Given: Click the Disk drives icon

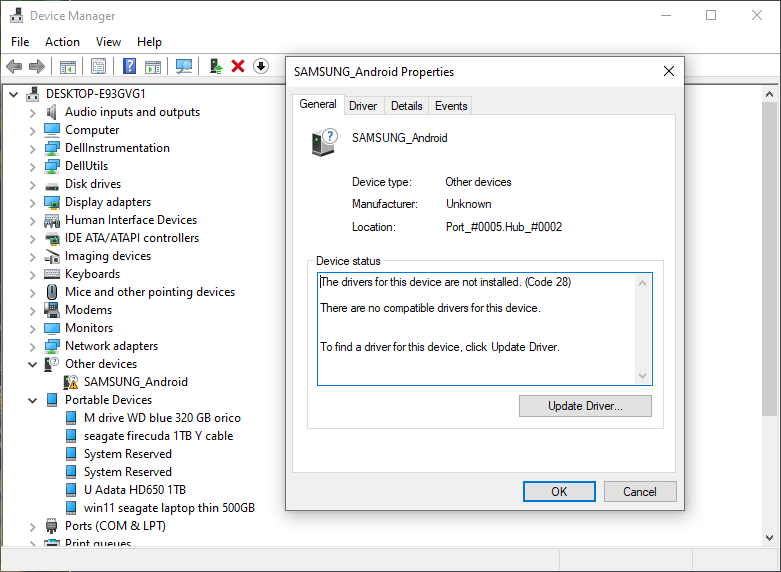Looking at the screenshot, I should (x=52, y=185).
